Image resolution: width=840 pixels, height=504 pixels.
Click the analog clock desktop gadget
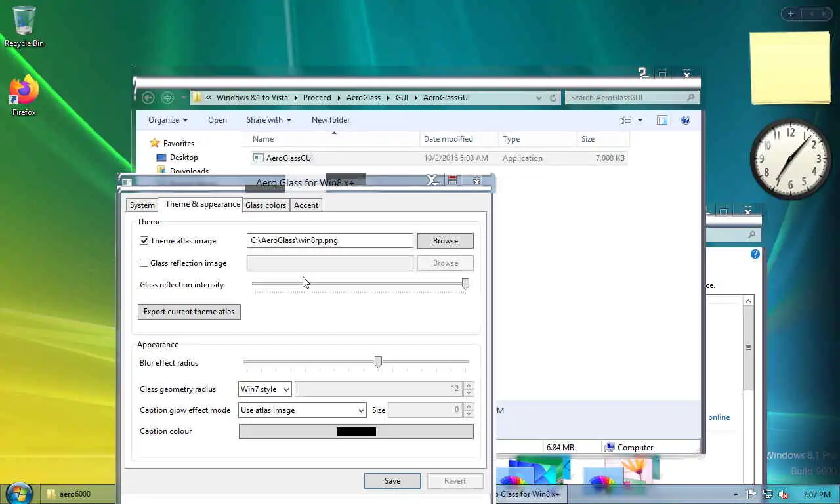tap(790, 158)
